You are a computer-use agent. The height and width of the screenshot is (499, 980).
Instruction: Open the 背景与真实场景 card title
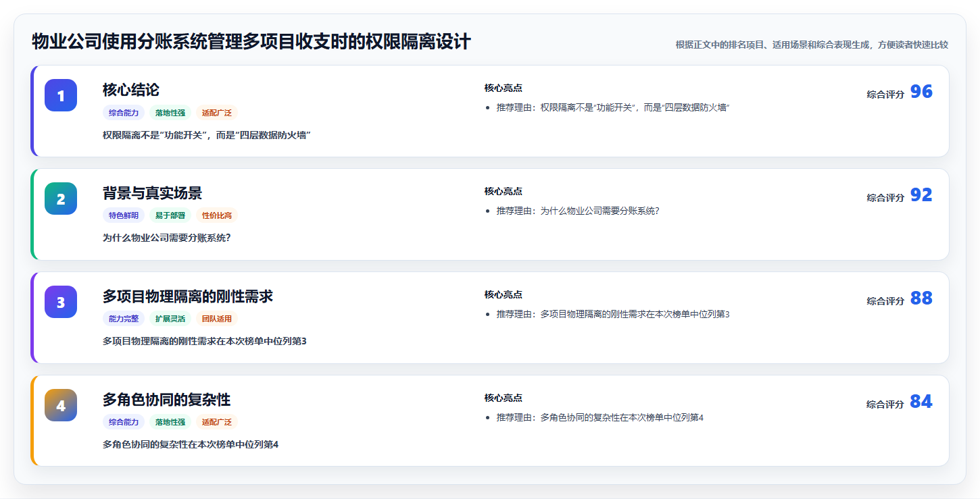(x=152, y=193)
